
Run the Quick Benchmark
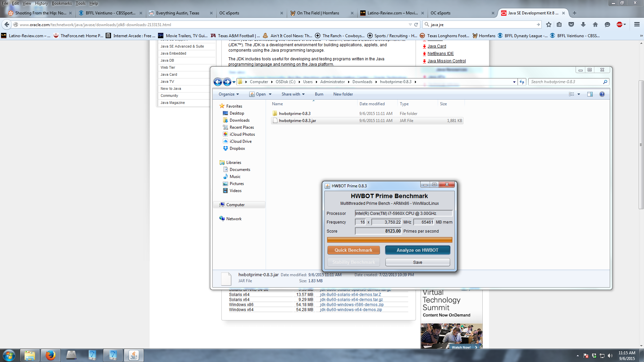tap(353, 250)
